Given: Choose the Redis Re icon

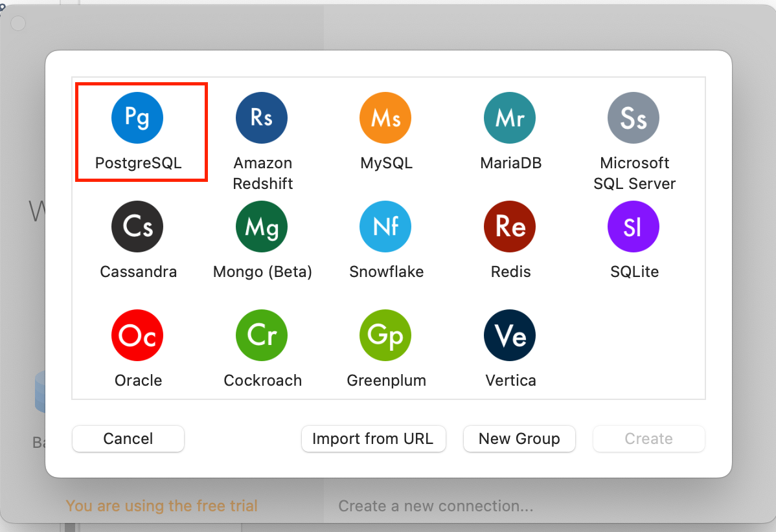Looking at the screenshot, I should (510, 227).
